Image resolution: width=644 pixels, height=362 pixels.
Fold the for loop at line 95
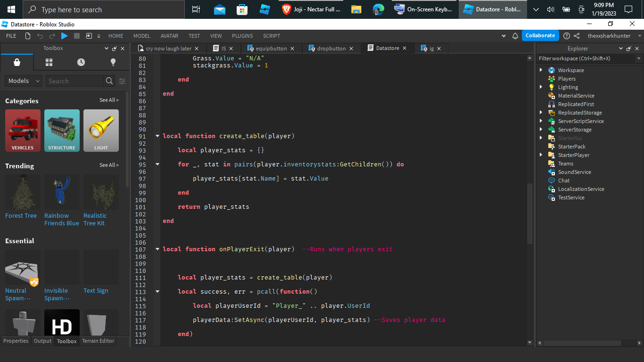point(157,165)
